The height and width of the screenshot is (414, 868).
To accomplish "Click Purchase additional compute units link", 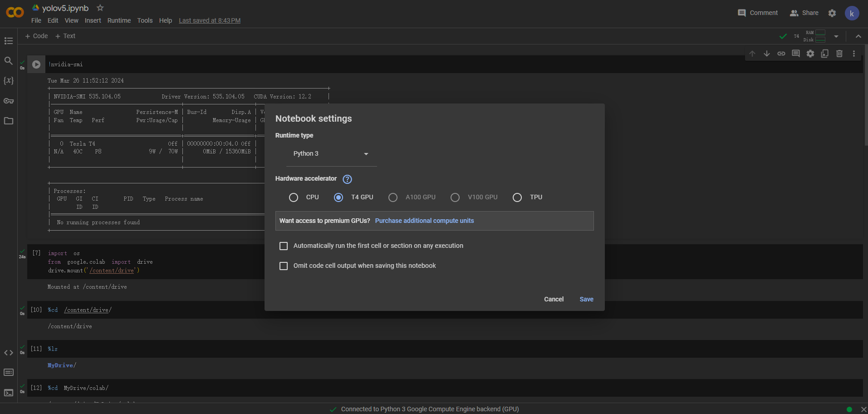I will pos(424,221).
